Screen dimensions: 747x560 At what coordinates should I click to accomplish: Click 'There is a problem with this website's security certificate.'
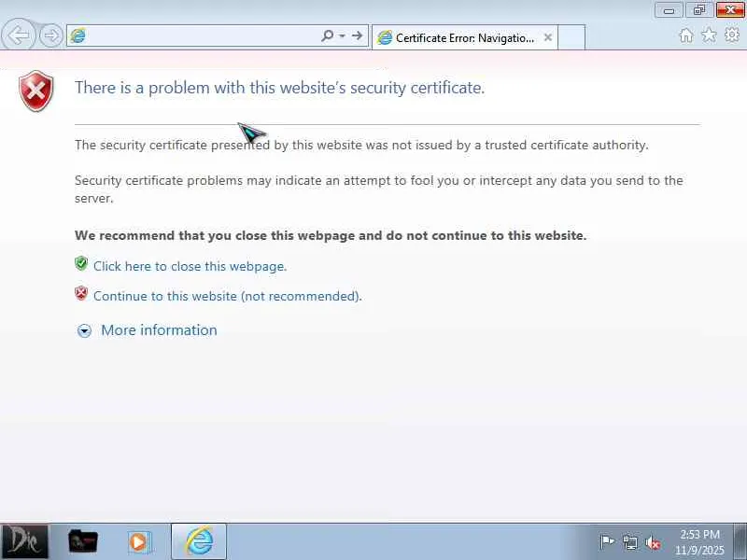click(x=279, y=88)
